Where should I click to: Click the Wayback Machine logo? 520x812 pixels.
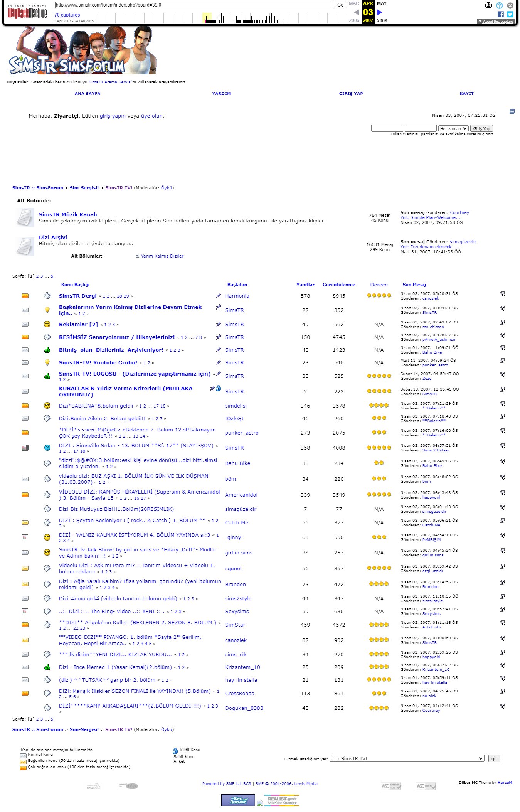coord(27,12)
